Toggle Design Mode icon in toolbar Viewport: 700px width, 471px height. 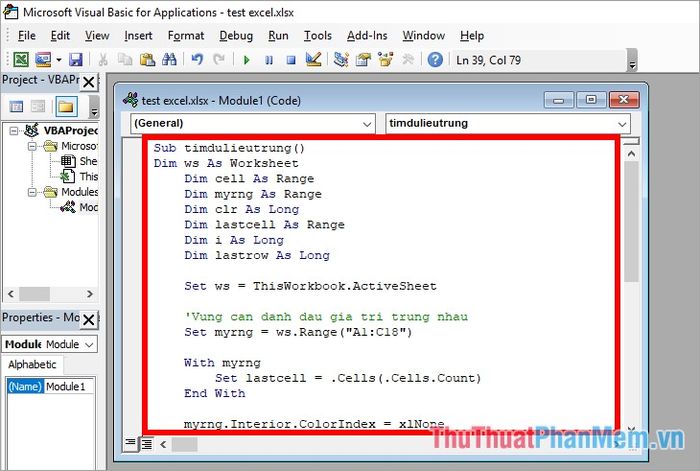tap(313, 60)
